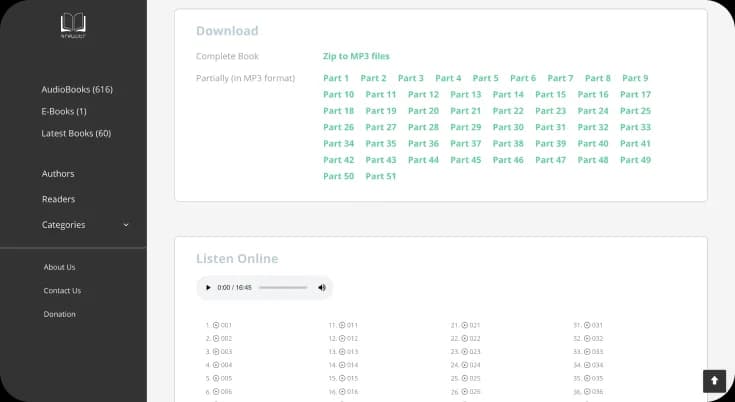735x402 pixels.
Task: Play track 014 from the list
Action: point(348,365)
